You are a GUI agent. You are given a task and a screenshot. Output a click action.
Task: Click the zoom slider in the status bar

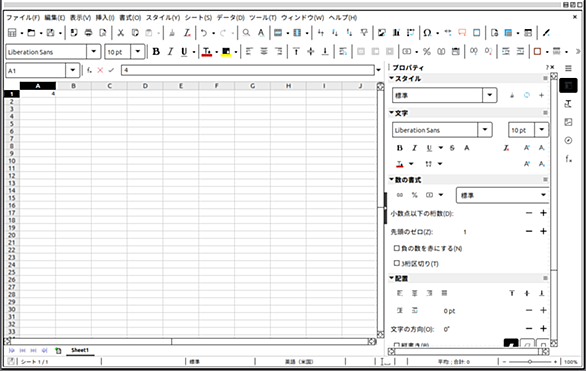coord(530,362)
